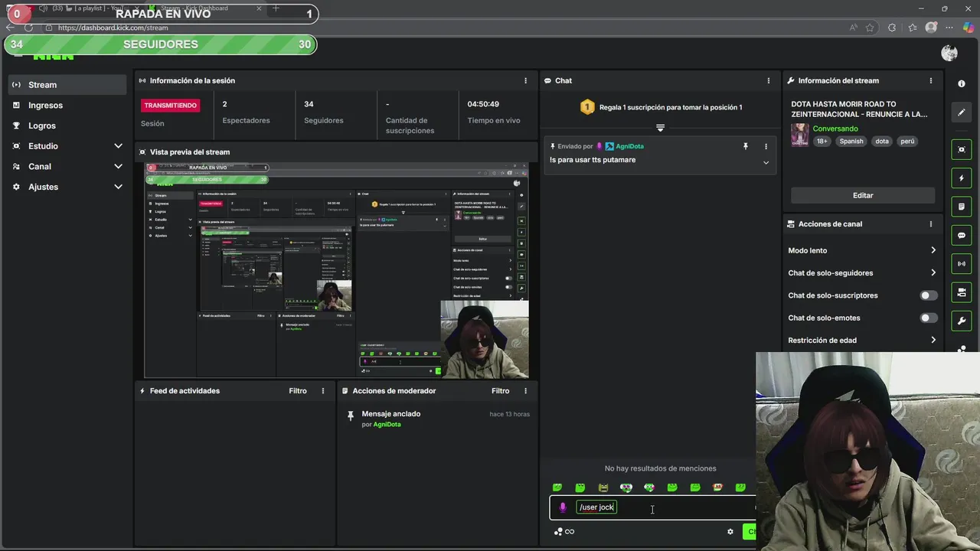
Task: Click the perú tag
Action: tap(907, 142)
